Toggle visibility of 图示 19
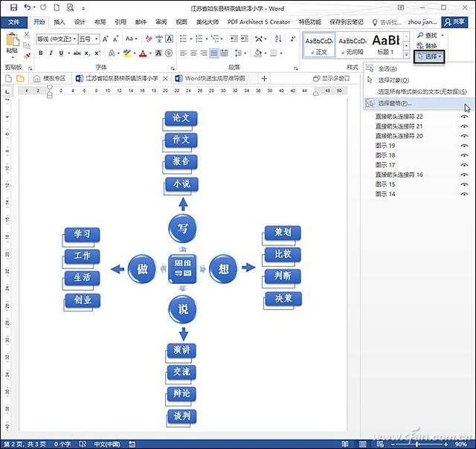Image resolution: width=476 pixels, height=449 pixels. coord(466,146)
